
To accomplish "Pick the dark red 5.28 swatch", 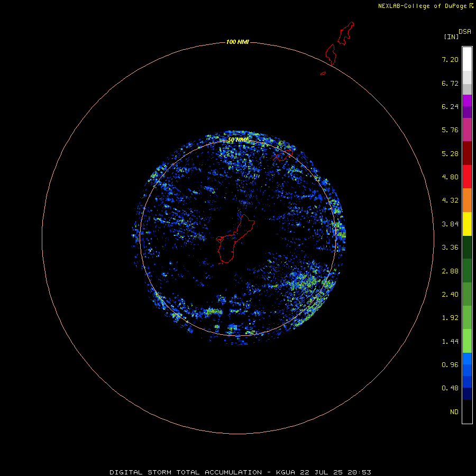I will click(467, 153).
